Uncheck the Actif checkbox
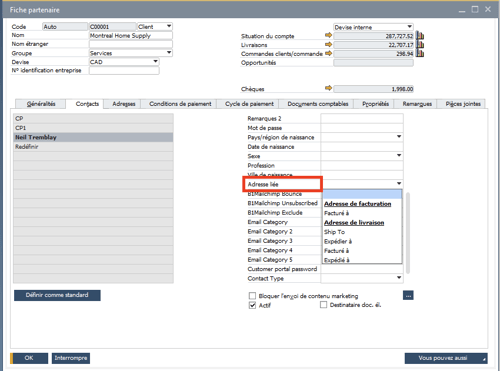Image resolution: width=500 pixels, height=371 pixels. pos(252,305)
